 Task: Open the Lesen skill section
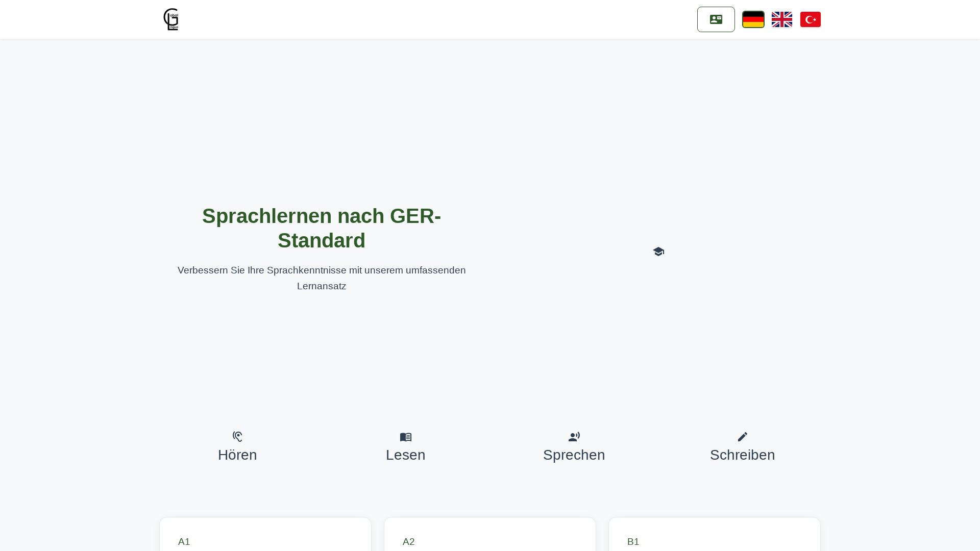(x=405, y=455)
